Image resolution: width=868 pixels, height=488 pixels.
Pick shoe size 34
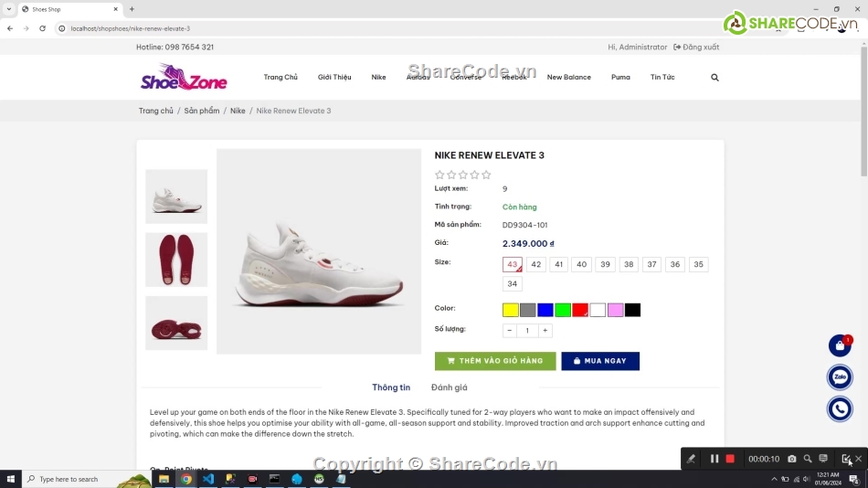pyautogui.click(x=513, y=284)
